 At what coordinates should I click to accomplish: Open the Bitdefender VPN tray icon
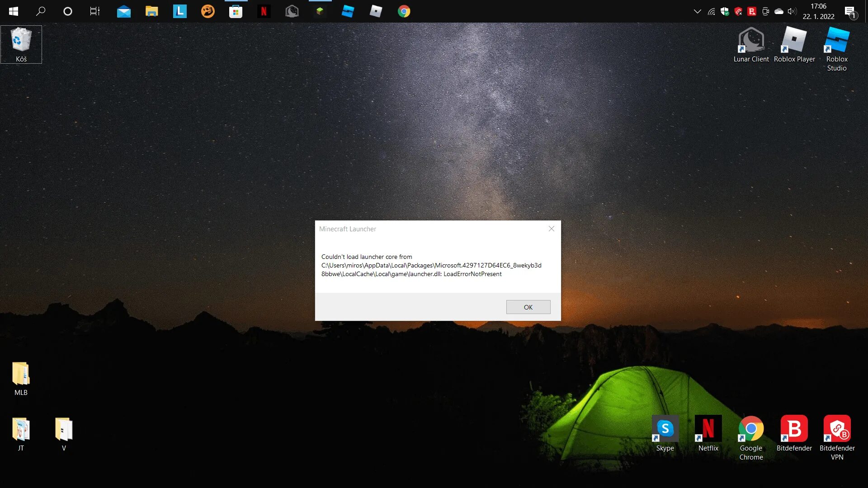pyautogui.click(x=738, y=11)
